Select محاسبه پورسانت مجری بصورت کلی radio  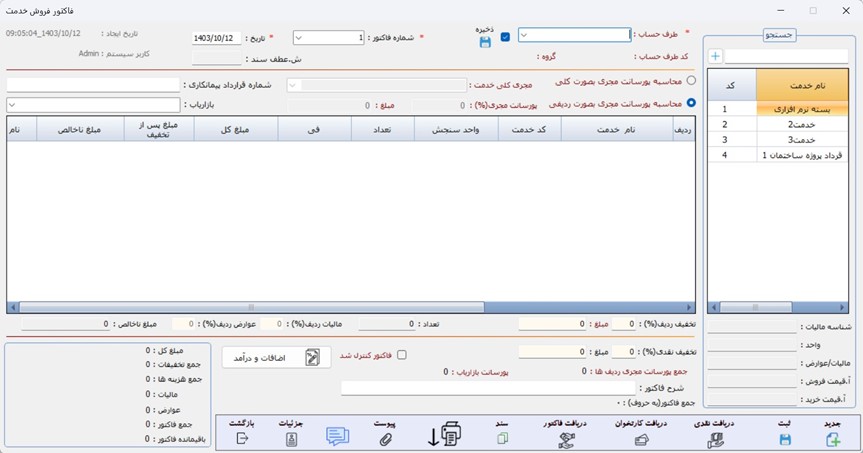(691, 81)
